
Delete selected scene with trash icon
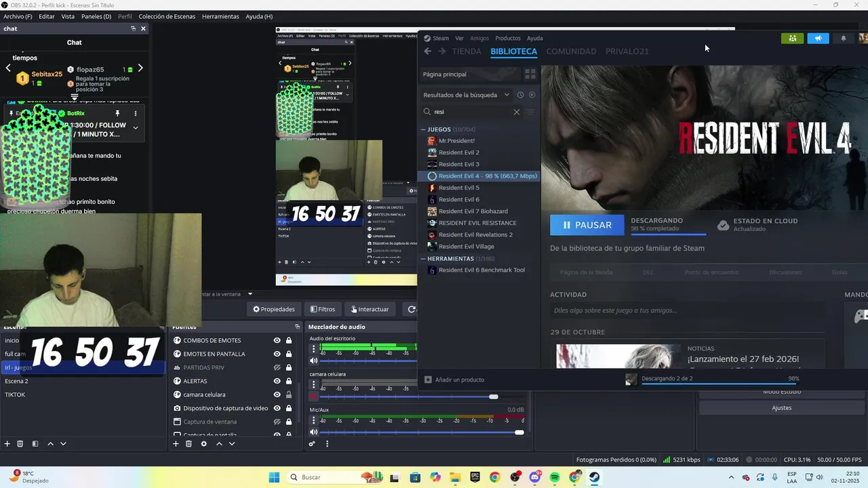pyautogui.click(x=20, y=444)
